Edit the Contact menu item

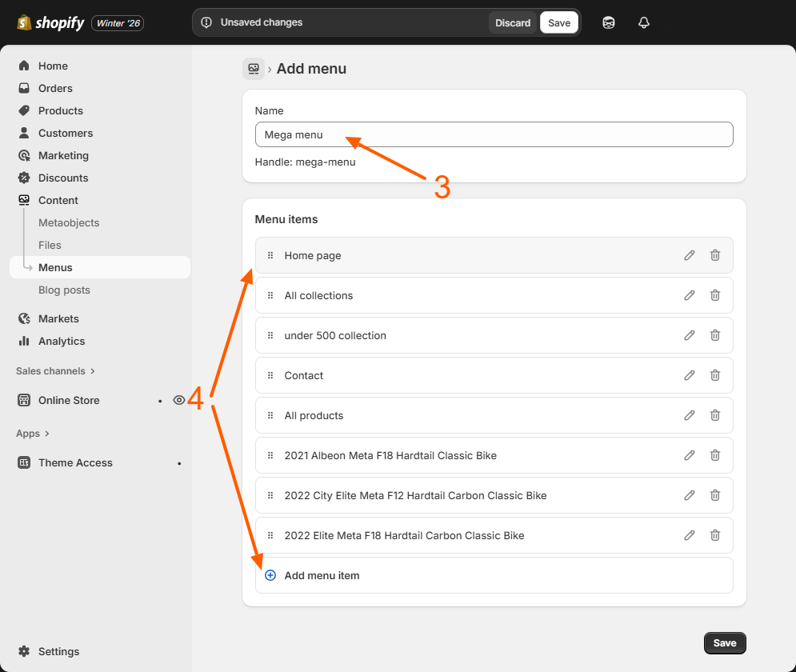coord(689,375)
